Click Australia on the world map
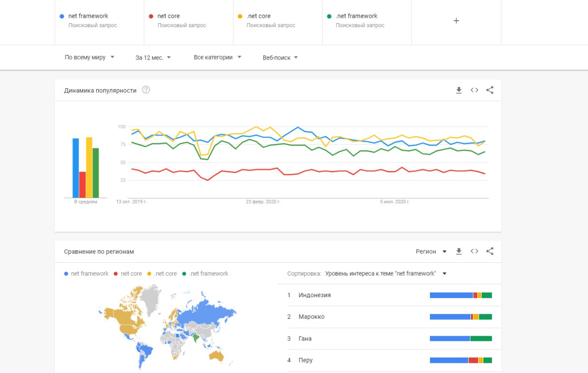 217,356
